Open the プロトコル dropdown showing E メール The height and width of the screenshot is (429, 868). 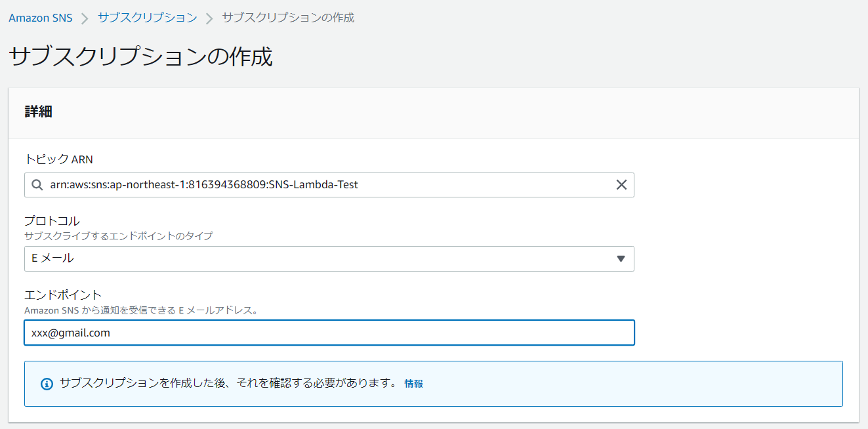[x=329, y=258]
